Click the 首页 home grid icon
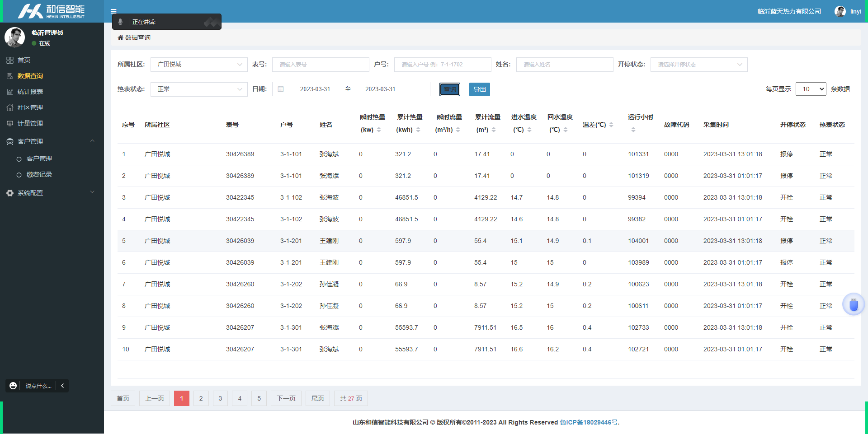Screen dimensions: 868x434 coord(10,60)
